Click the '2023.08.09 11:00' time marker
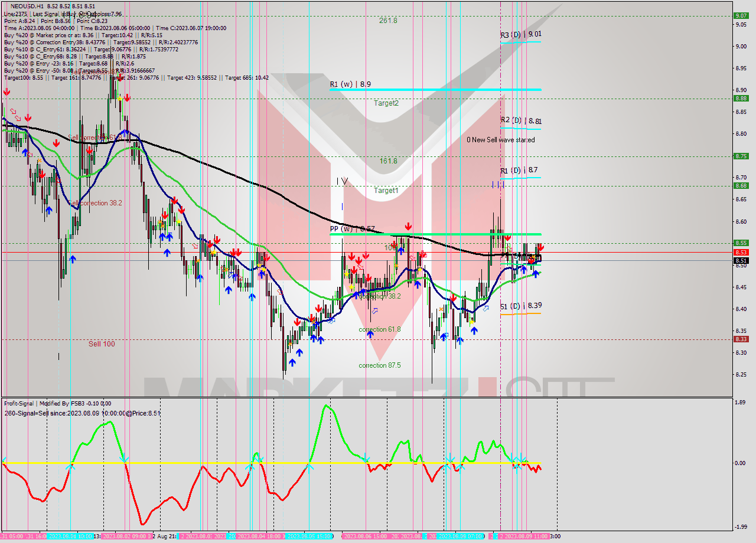This screenshot has width=756, height=543. coord(523,536)
